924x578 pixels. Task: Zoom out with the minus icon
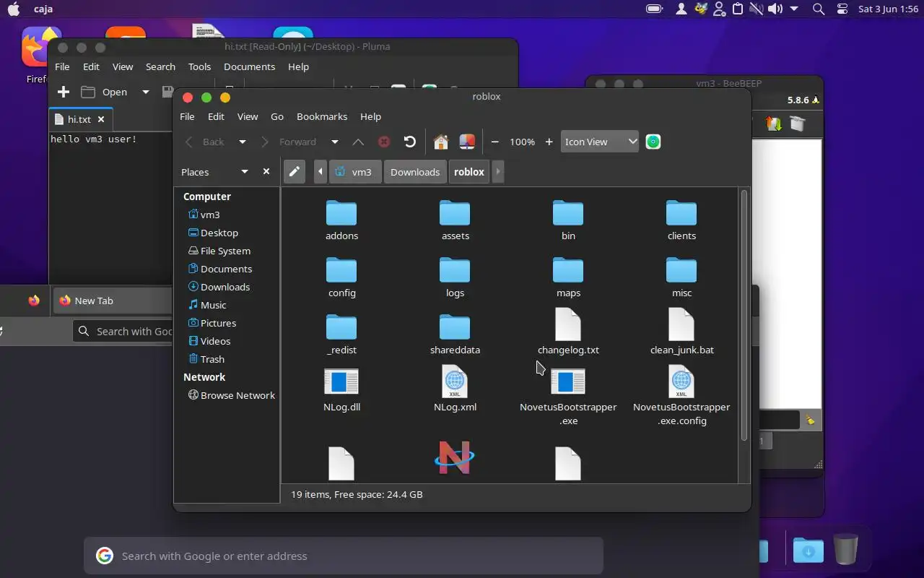click(494, 142)
